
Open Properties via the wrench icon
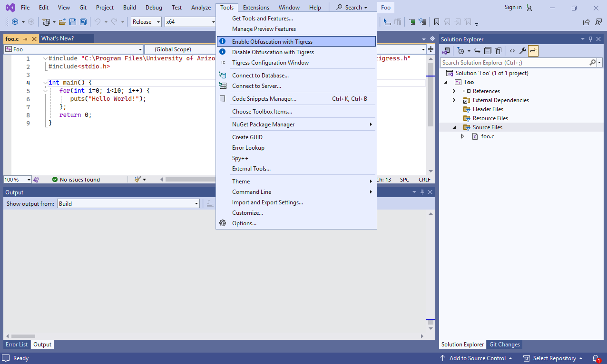(522, 51)
